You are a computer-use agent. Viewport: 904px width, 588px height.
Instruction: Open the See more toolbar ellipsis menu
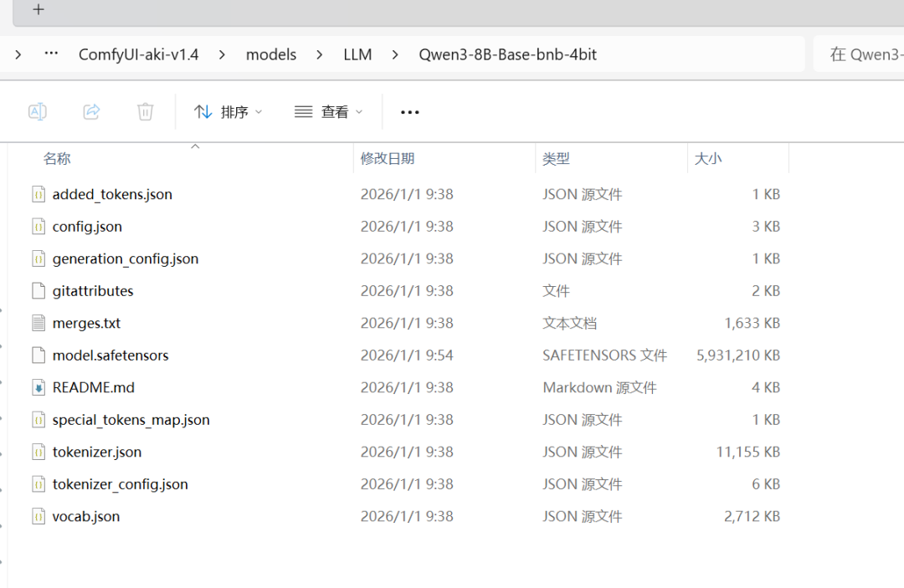pos(410,112)
